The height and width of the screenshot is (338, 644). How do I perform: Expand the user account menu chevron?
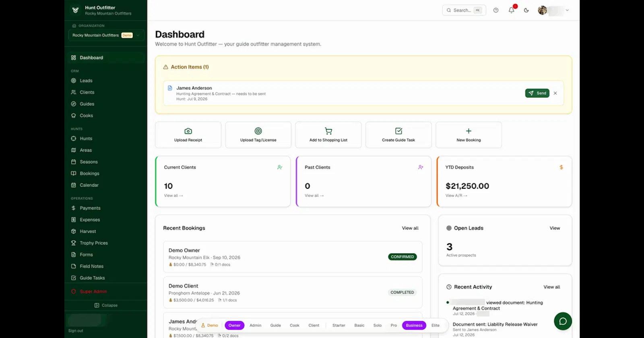coord(567,10)
